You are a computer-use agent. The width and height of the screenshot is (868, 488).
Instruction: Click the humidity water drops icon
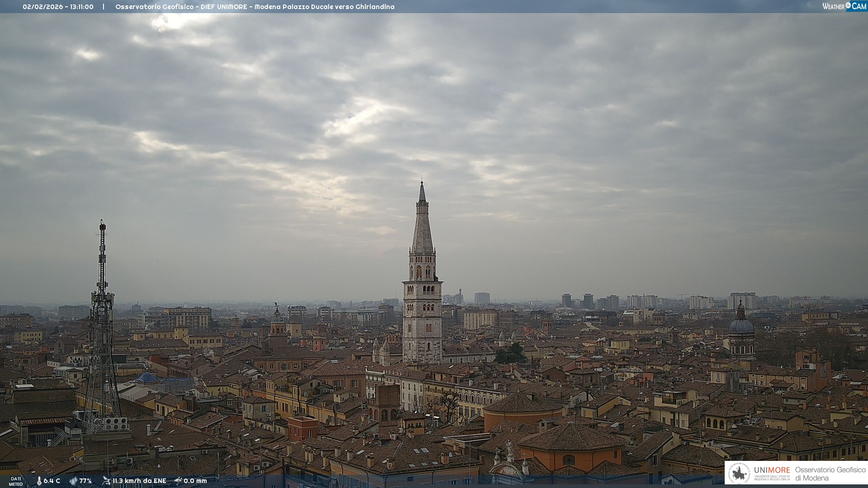[73, 481]
